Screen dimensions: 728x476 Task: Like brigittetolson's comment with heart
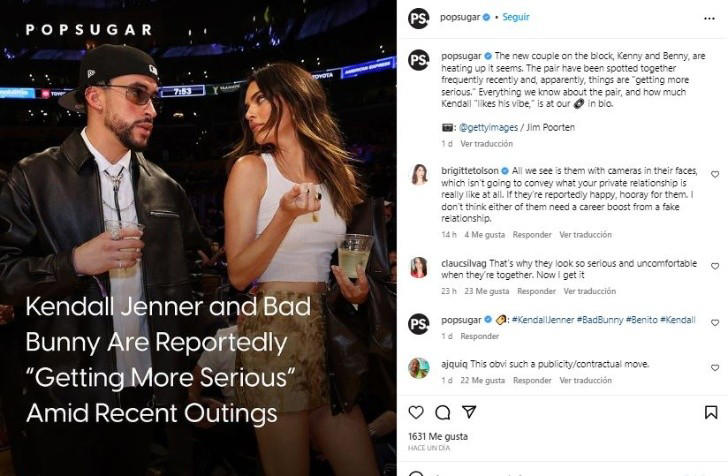pyautogui.click(x=714, y=174)
